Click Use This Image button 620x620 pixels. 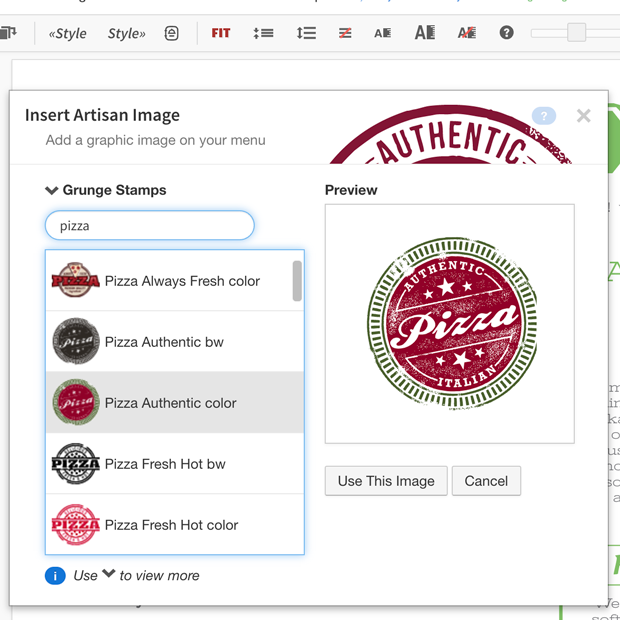[386, 481]
